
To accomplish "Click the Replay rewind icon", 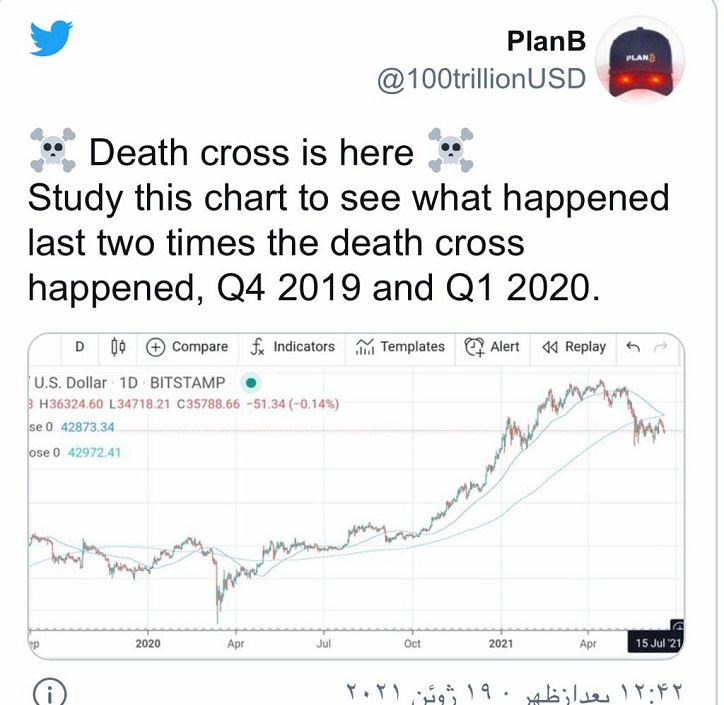I will 549,347.
